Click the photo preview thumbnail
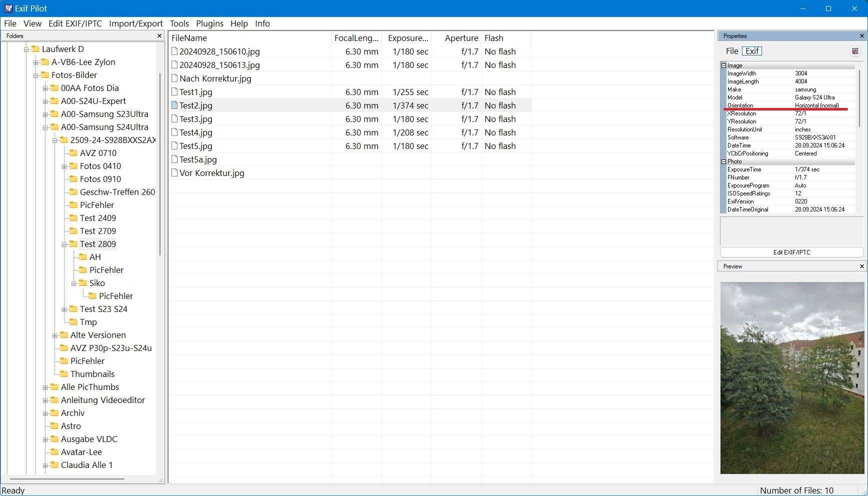The width and height of the screenshot is (868, 496). pyautogui.click(x=792, y=377)
